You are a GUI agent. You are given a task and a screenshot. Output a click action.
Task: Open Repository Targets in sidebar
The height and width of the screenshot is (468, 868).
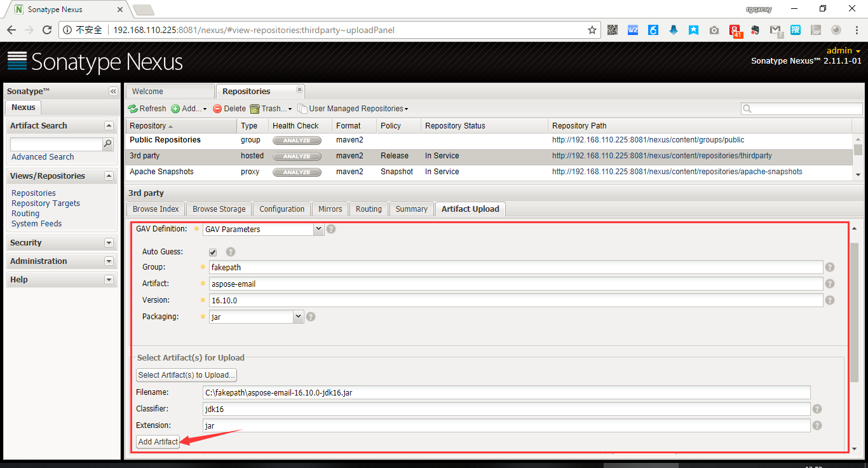(x=46, y=203)
